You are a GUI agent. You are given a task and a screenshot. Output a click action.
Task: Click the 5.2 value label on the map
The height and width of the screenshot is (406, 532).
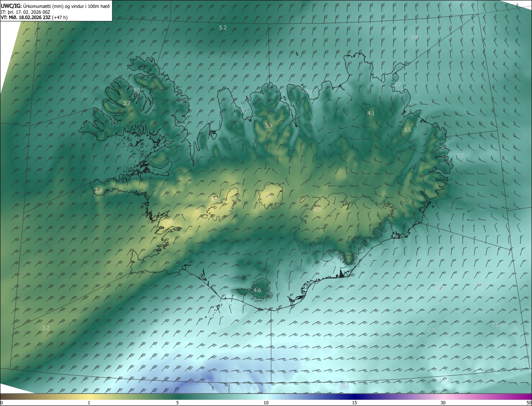click(223, 28)
